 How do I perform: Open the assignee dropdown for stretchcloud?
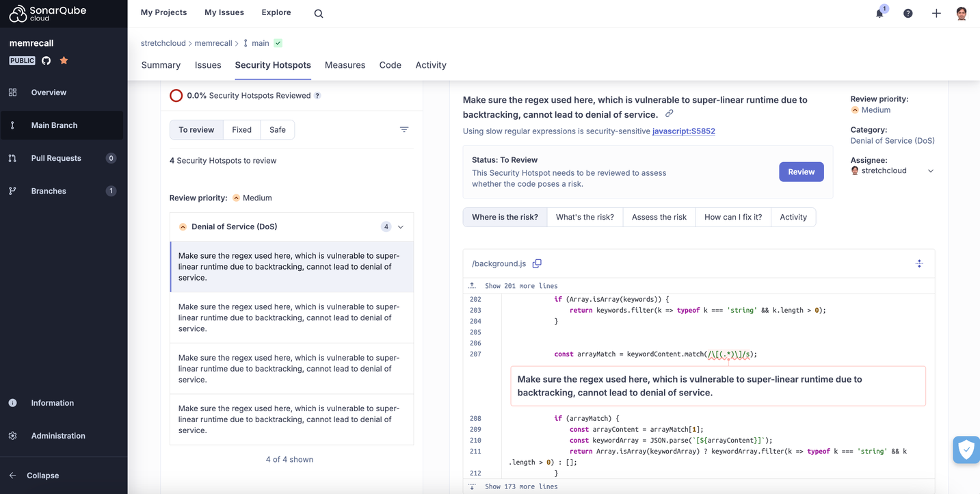point(930,170)
